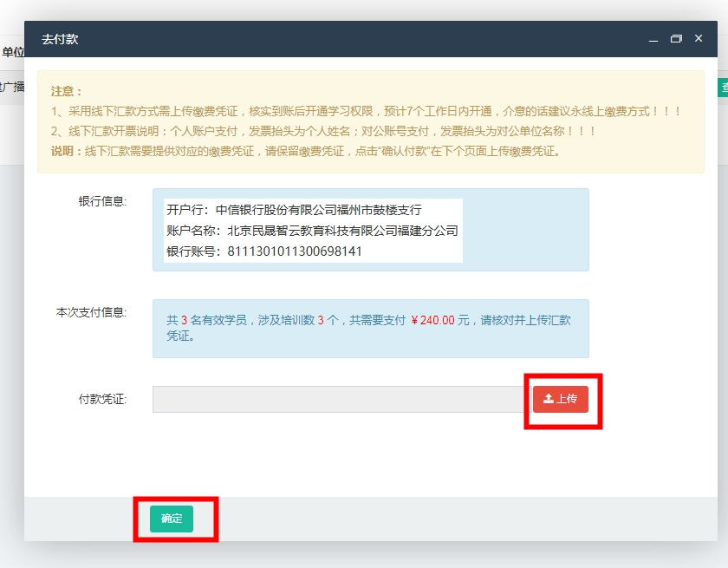
Task: Click the 付款凭证 field label
Action: (x=102, y=399)
